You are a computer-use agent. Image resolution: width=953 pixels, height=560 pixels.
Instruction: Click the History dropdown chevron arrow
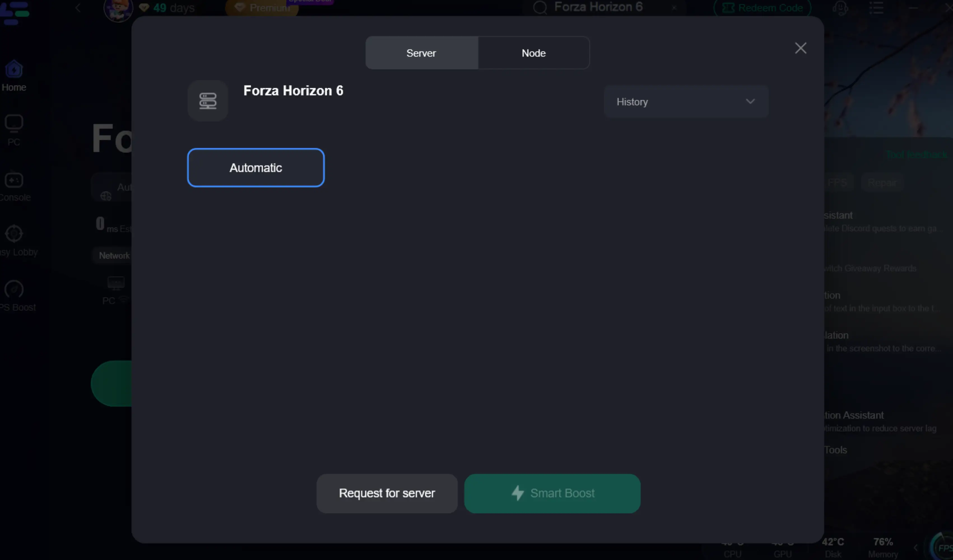click(750, 101)
